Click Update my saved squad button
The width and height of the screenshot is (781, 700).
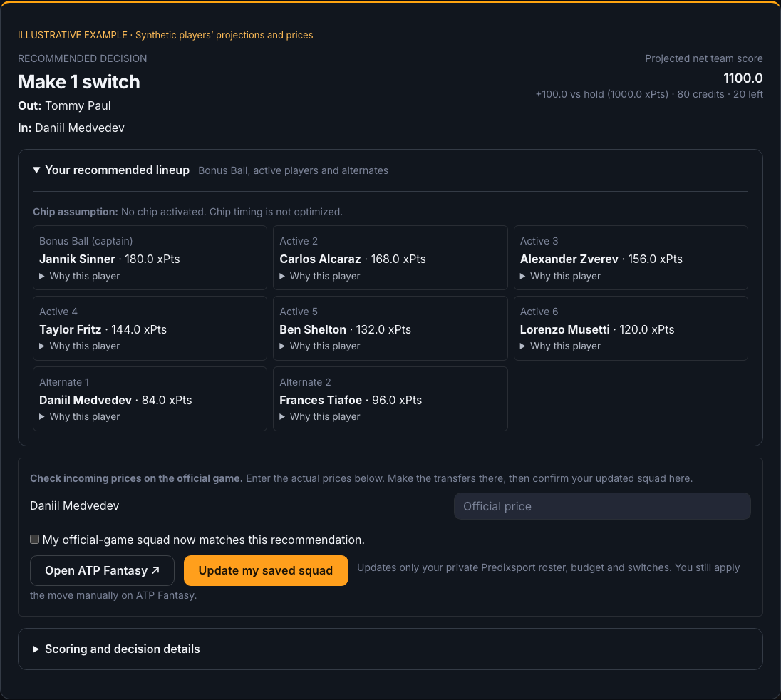pyautogui.click(x=266, y=570)
